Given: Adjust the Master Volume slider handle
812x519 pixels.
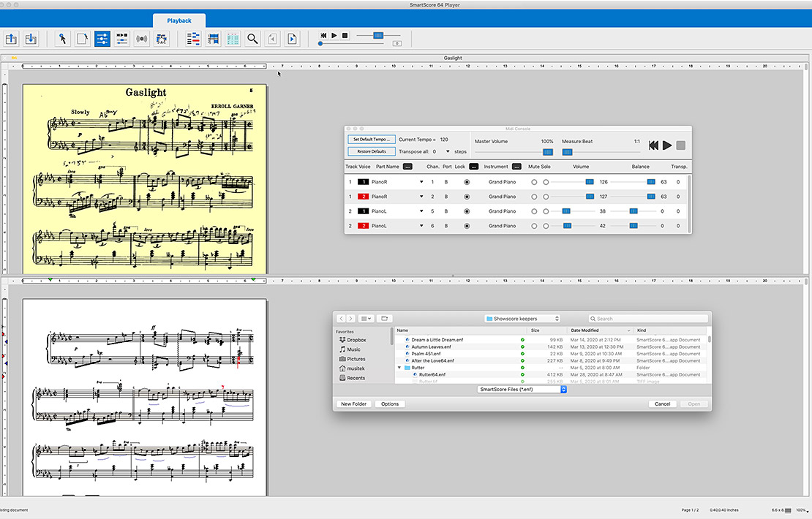Looking at the screenshot, I should pos(547,152).
